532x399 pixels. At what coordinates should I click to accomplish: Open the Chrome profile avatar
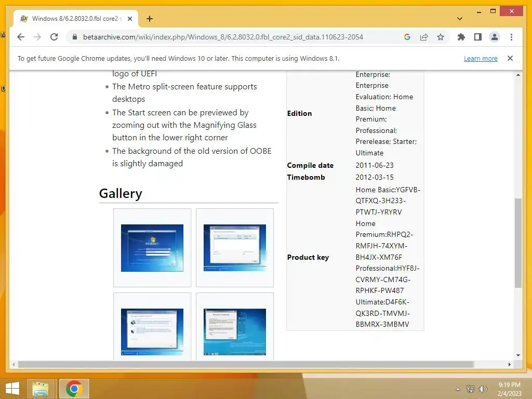click(x=495, y=37)
